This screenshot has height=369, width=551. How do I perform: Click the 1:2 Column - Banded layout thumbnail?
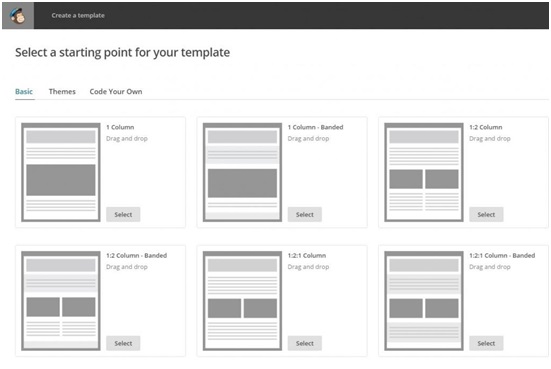[61, 301]
